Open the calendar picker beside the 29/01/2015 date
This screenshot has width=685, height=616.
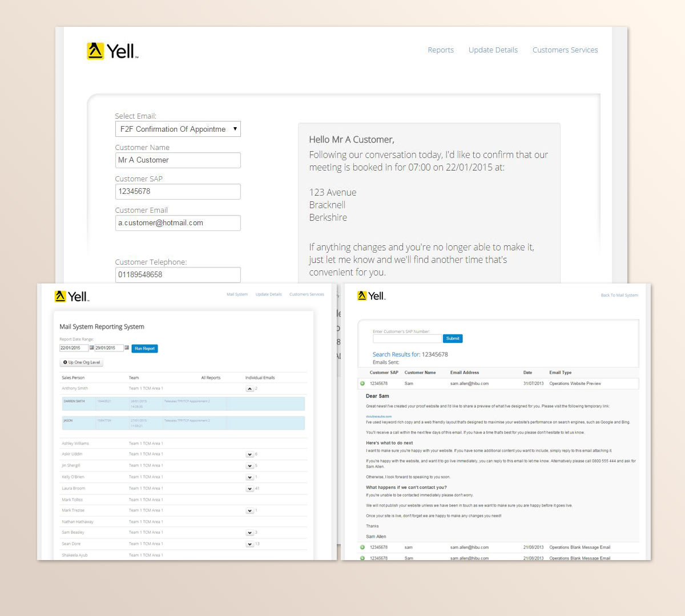127,347
